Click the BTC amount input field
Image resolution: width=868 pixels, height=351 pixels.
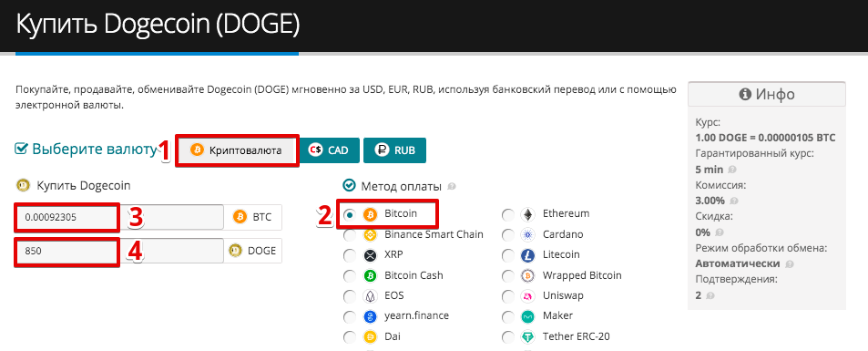point(119,217)
